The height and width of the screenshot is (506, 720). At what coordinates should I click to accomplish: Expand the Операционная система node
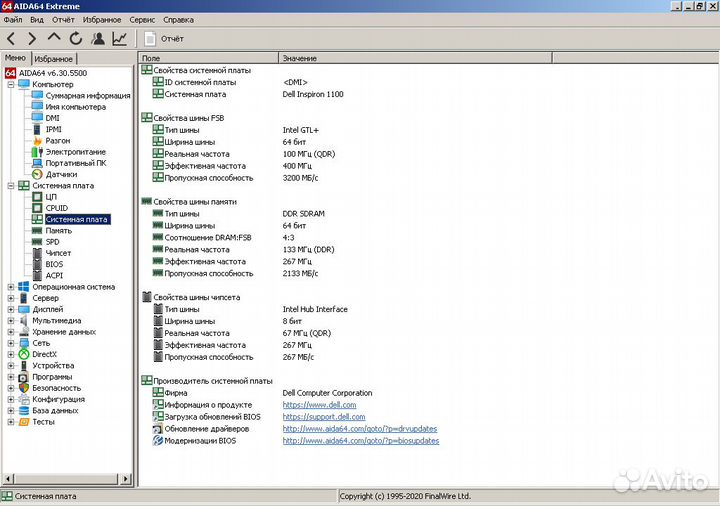(11, 287)
